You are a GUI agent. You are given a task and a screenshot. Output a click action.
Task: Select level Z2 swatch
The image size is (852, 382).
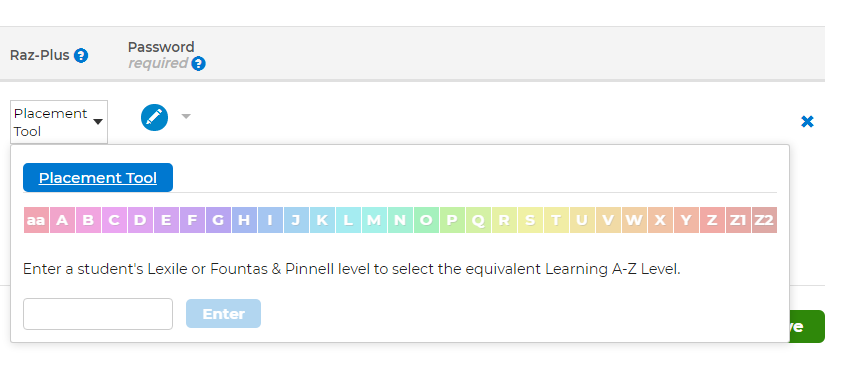(x=764, y=220)
